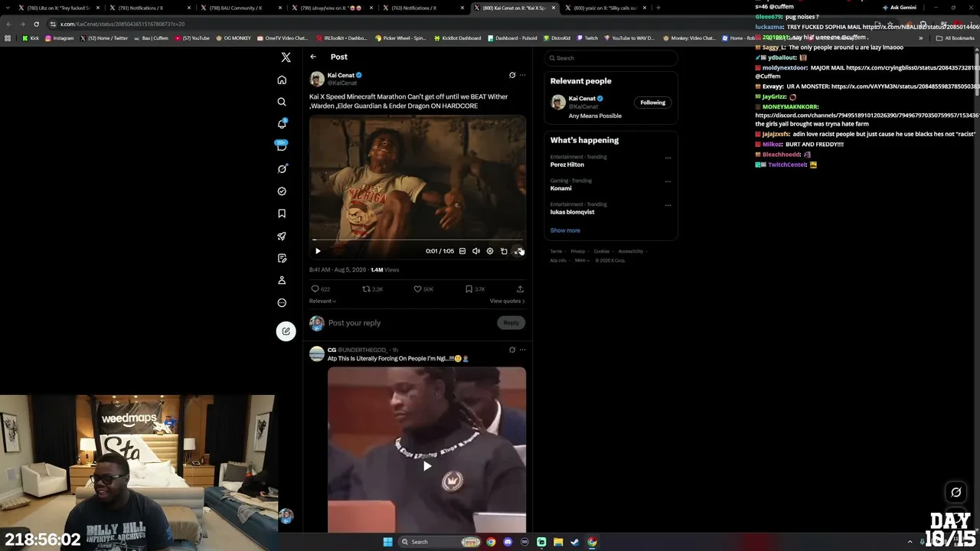Open video settings gear
Screen dimensions: 980x551
click(490, 251)
